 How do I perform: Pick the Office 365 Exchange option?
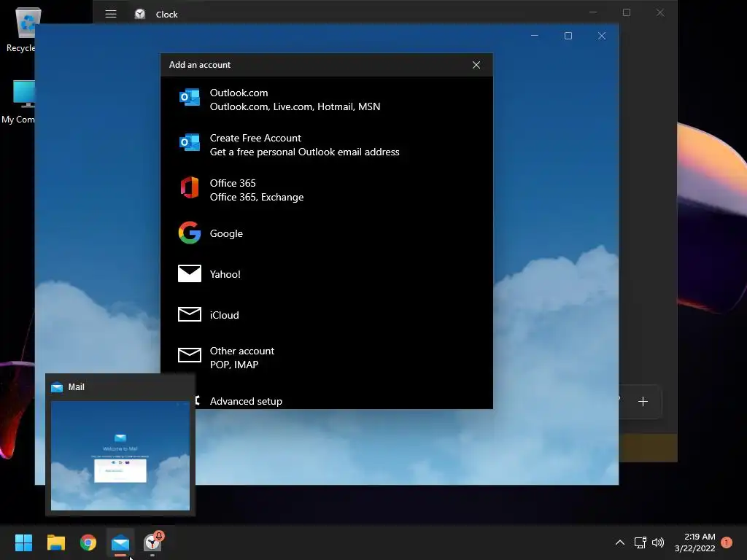point(327,190)
